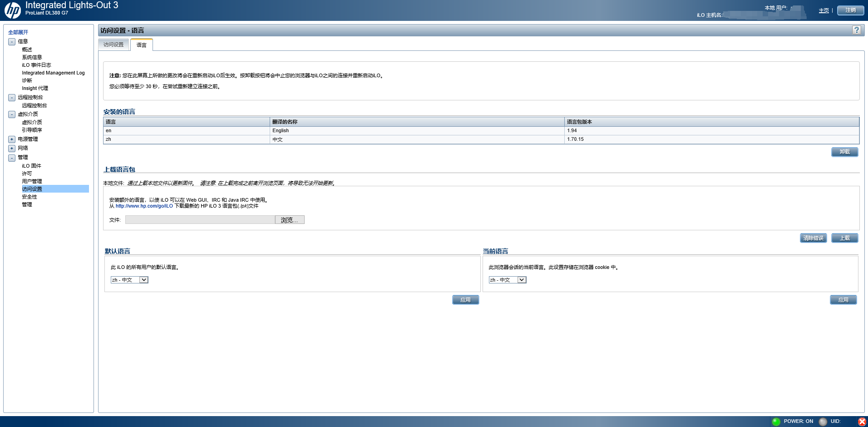This screenshot has height=427, width=868.
Task: Open the http://www.hp.com/go/iLO link
Action: [144, 206]
